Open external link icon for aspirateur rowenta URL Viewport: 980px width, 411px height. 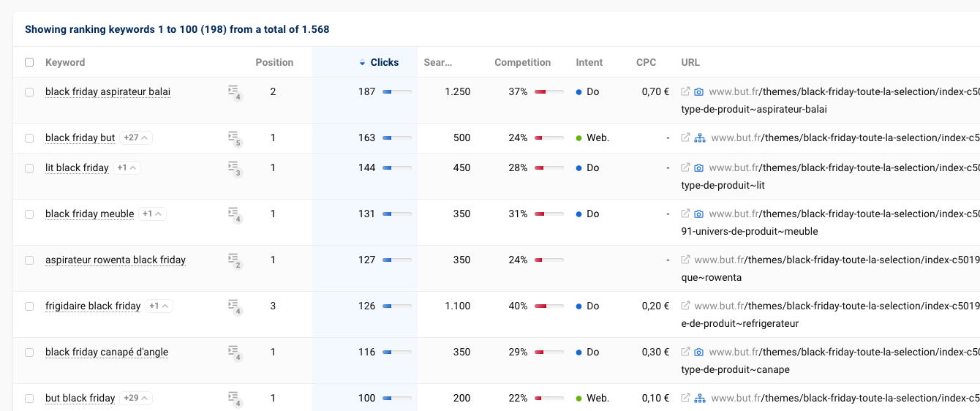(x=685, y=260)
